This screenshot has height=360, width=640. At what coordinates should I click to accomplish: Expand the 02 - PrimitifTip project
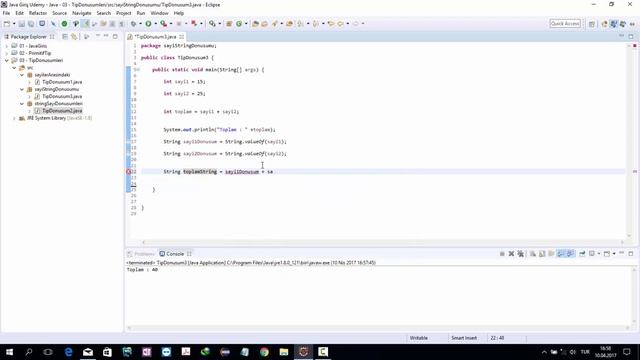click(7, 53)
